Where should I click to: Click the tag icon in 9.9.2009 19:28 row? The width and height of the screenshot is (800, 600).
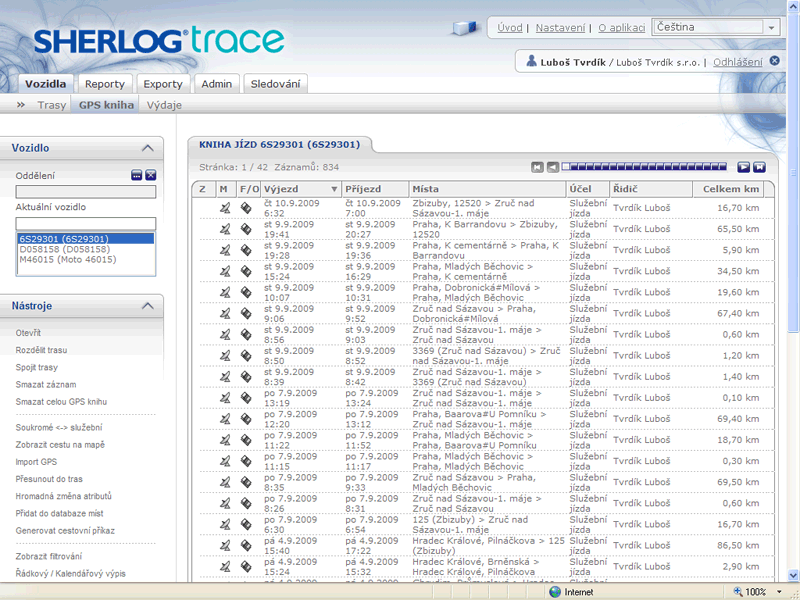[x=246, y=250]
